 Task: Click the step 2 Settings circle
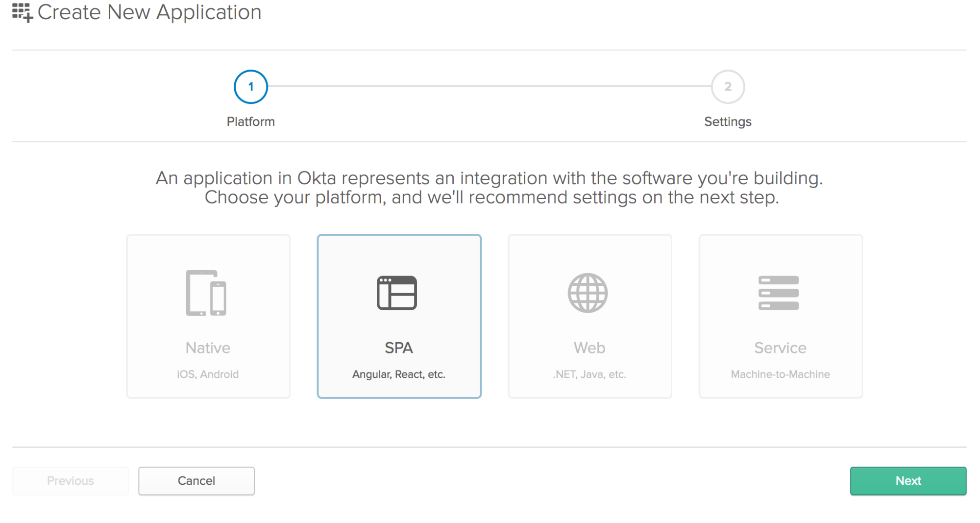[x=728, y=86]
